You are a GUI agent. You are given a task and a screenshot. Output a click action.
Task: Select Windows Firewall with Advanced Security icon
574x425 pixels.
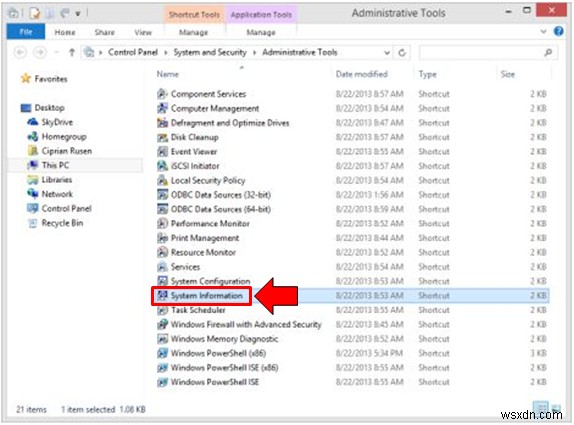click(162, 325)
